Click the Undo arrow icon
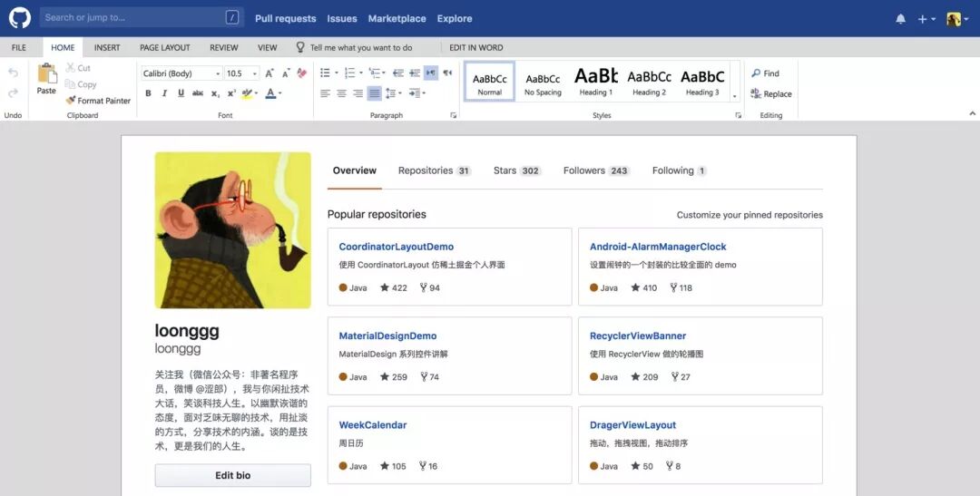Viewport: 980px width, 496px height. point(13,73)
